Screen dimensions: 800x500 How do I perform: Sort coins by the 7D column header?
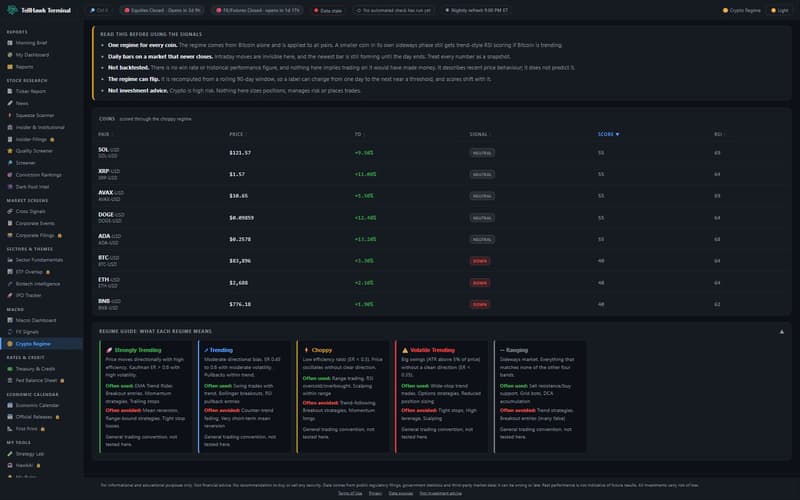pyautogui.click(x=358, y=134)
